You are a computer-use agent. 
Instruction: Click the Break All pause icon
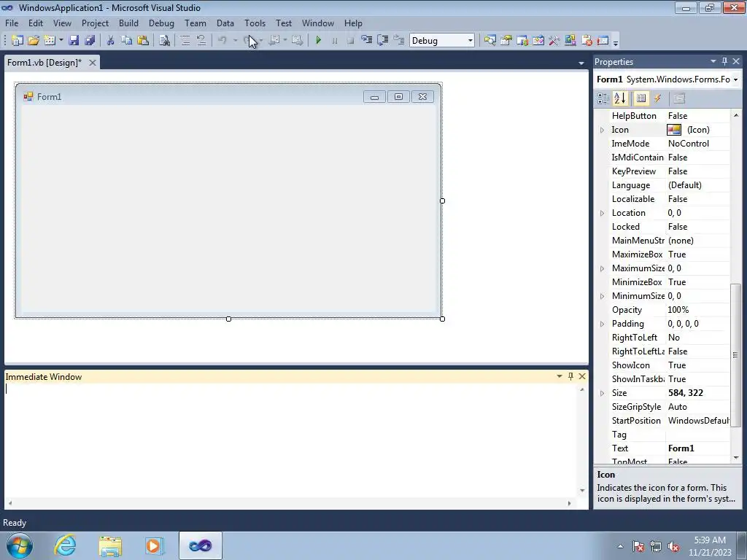pyautogui.click(x=334, y=41)
